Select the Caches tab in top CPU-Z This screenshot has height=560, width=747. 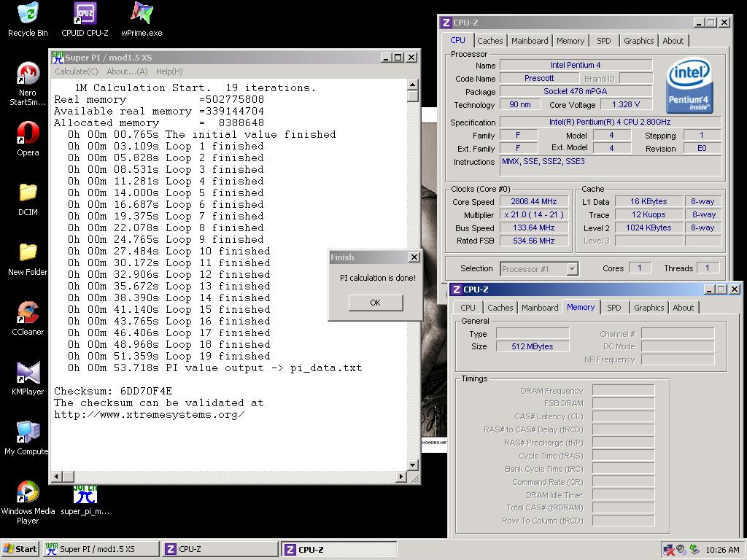(489, 41)
